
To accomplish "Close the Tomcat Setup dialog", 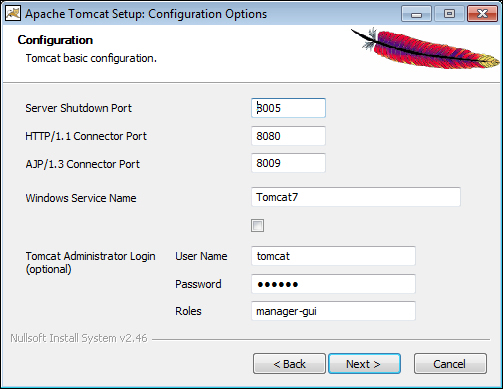I will coord(482,14).
